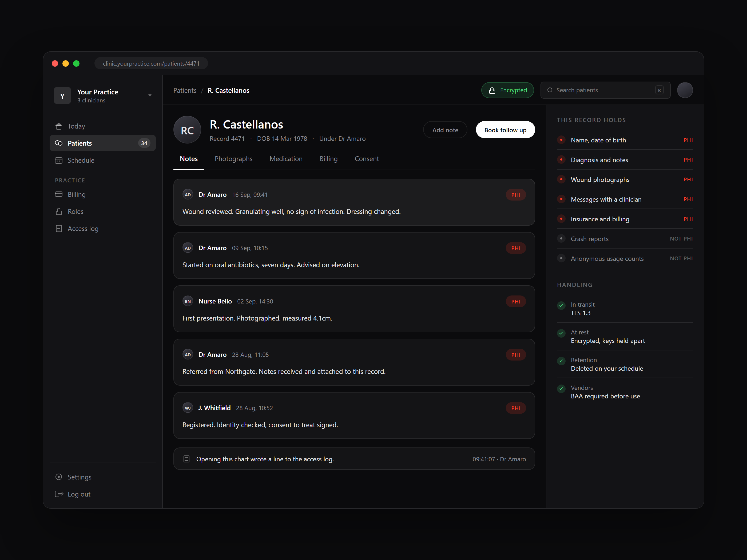The image size is (747, 560).
Task: Click the '09:41:07 · Dr Amaro' timestamp
Action: coord(499,459)
